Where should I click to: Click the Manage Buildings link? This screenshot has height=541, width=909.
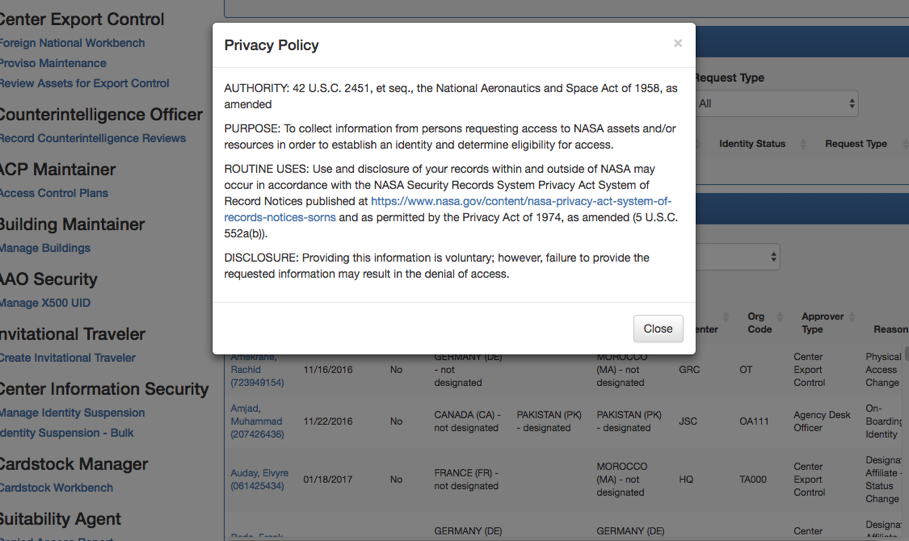point(45,248)
